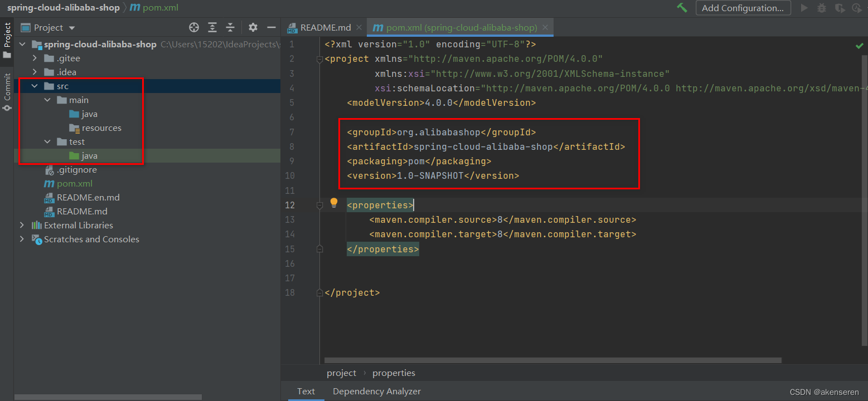Screen dimensions: 868x401
Task: Click the project breadcrumb below the editor
Action: pos(341,373)
